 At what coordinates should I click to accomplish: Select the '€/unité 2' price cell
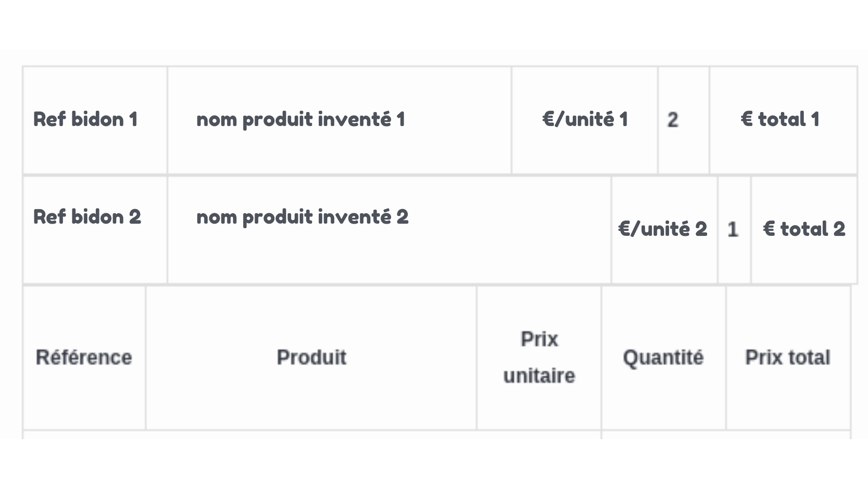tap(663, 229)
